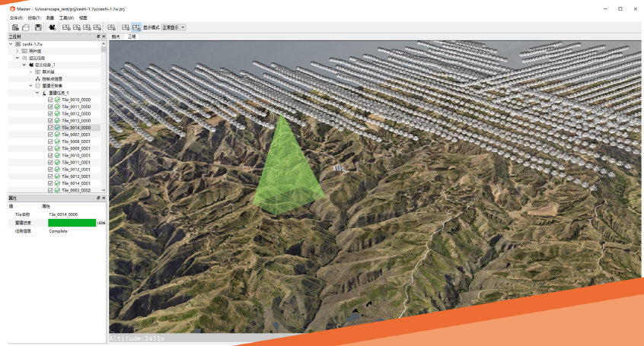The width and height of the screenshot is (644, 346).
Task: Click the camera toolbar icon
Action: tap(52, 27)
